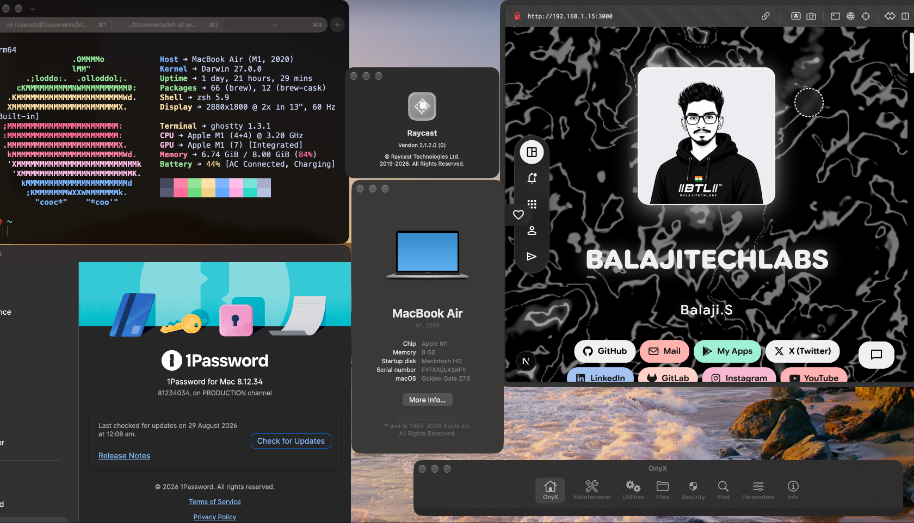Open the My Apps link button
Viewport: 914px width, 523px height.
coord(727,351)
